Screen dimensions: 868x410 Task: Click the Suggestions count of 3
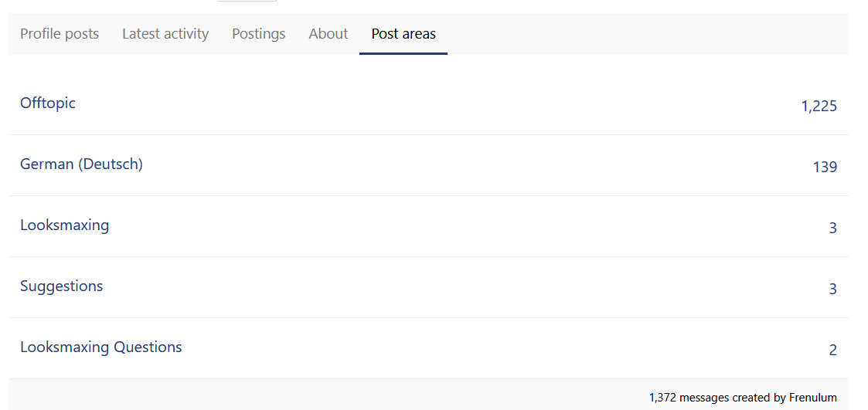coord(832,290)
